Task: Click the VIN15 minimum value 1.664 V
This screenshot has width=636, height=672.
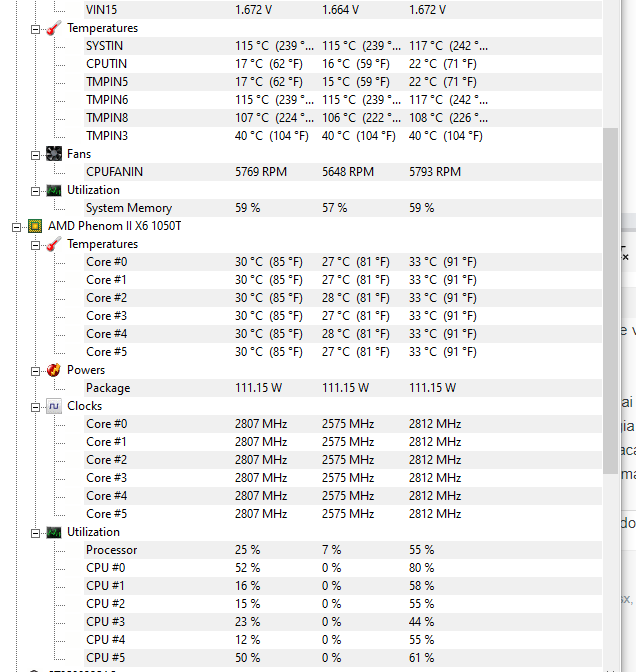Action: 340,10
